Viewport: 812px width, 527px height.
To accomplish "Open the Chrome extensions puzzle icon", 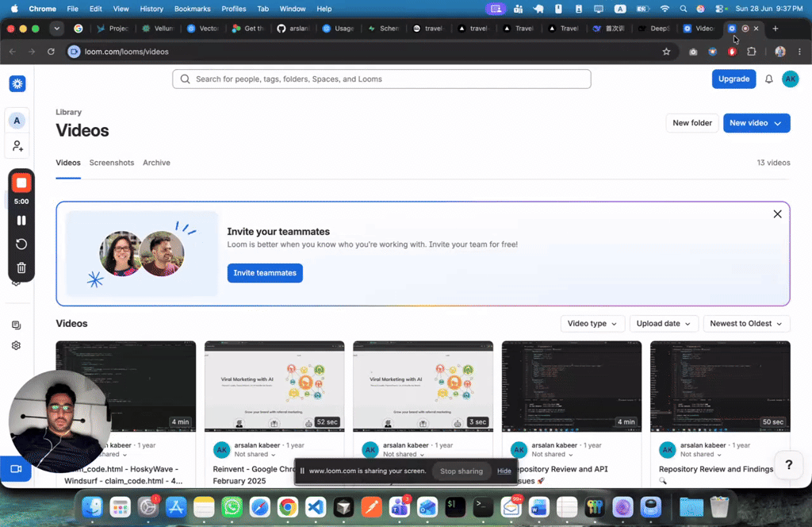I will click(752, 52).
